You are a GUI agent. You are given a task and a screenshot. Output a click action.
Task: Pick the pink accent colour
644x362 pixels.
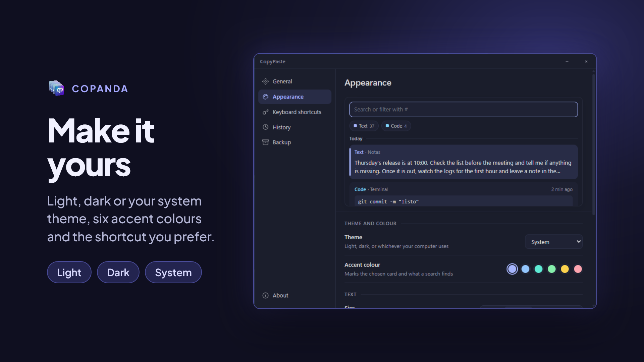(578, 269)
